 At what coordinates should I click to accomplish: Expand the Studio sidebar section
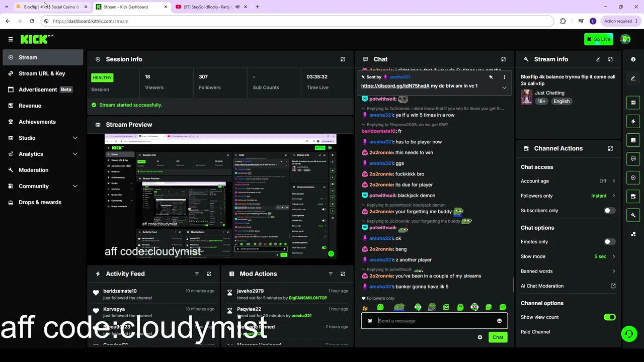pyautogui.click(x=75, y=138)
